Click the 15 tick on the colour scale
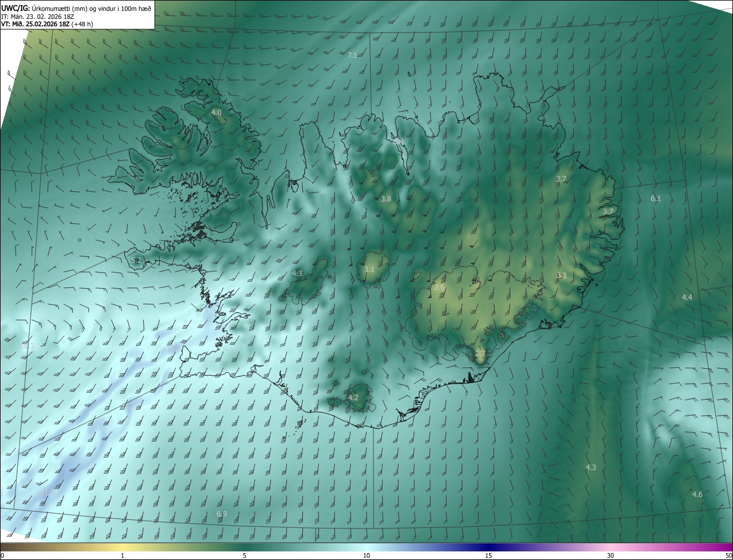This screenshot has width=733, height=560. coord(488,555)
